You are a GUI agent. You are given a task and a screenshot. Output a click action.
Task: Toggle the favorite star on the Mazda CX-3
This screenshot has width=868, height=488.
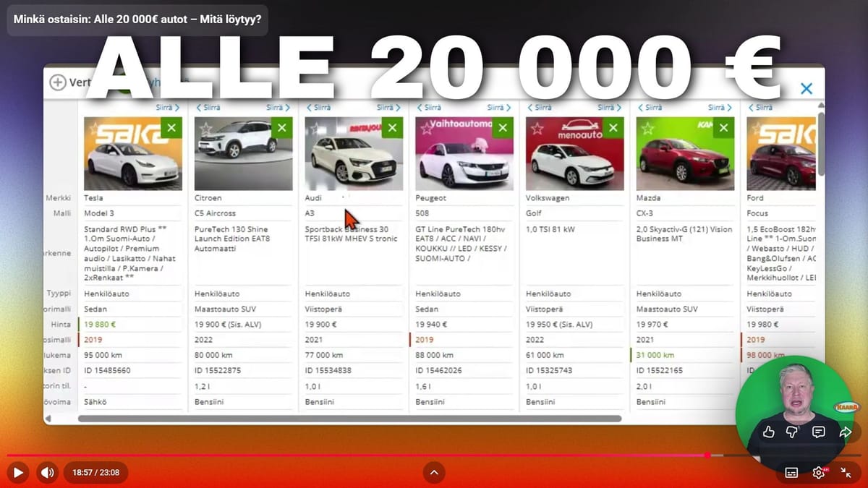[x=647, y=128]
